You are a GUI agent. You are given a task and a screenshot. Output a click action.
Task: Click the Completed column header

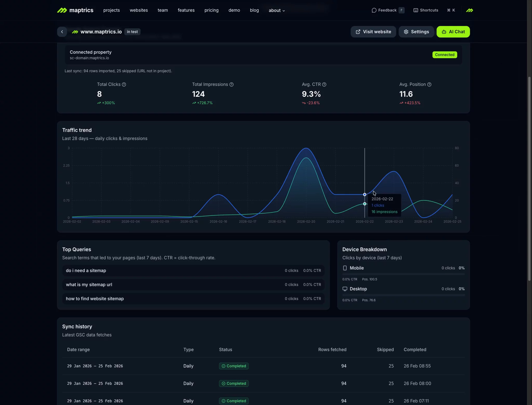415,349
